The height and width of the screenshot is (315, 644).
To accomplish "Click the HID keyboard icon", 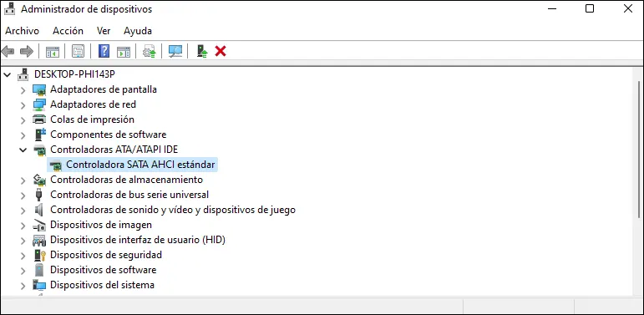I will point(39,240).
